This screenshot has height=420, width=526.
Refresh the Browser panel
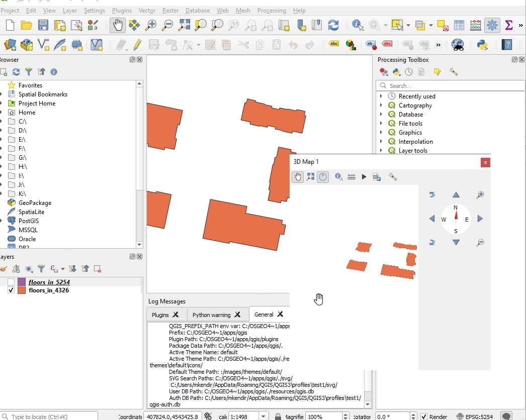click(17, 72)
